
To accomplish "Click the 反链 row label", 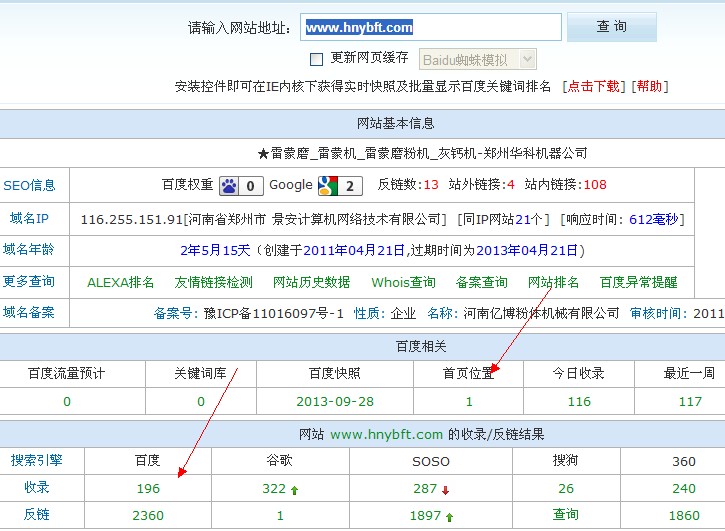I will [37, 514].
